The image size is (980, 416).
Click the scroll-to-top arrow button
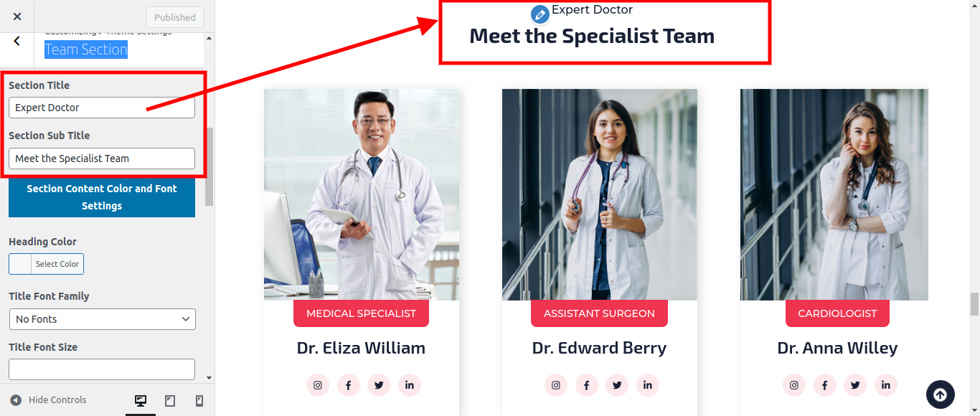point(941,394)
